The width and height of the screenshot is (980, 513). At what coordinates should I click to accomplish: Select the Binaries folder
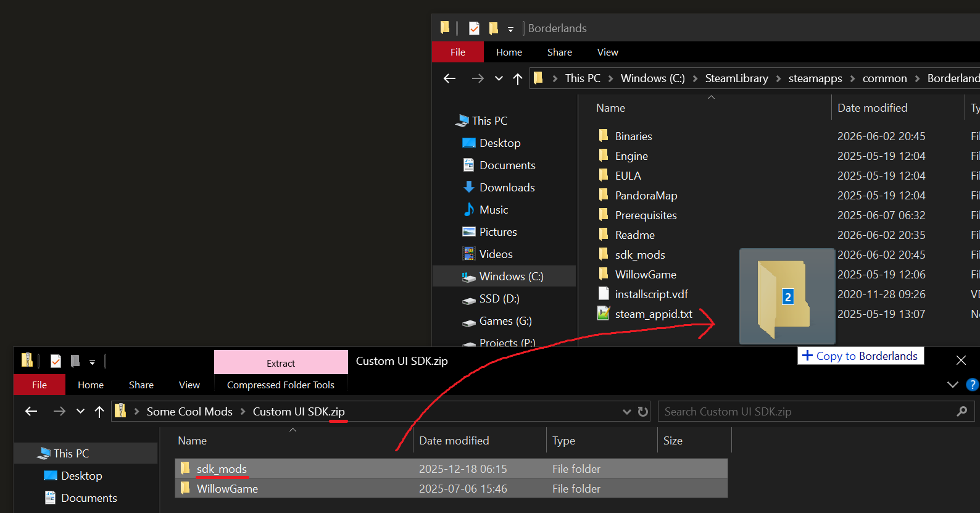(625, 136)
